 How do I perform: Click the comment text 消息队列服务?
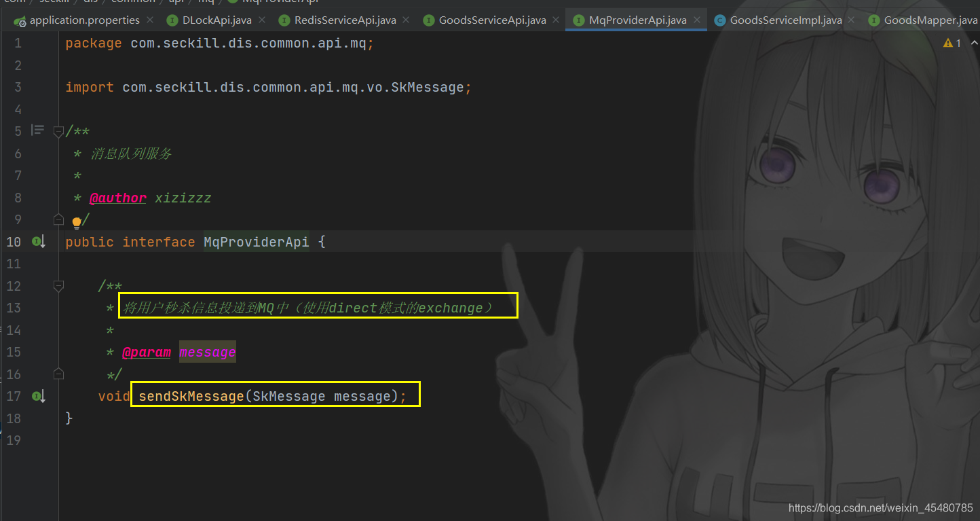coord(131,154)
